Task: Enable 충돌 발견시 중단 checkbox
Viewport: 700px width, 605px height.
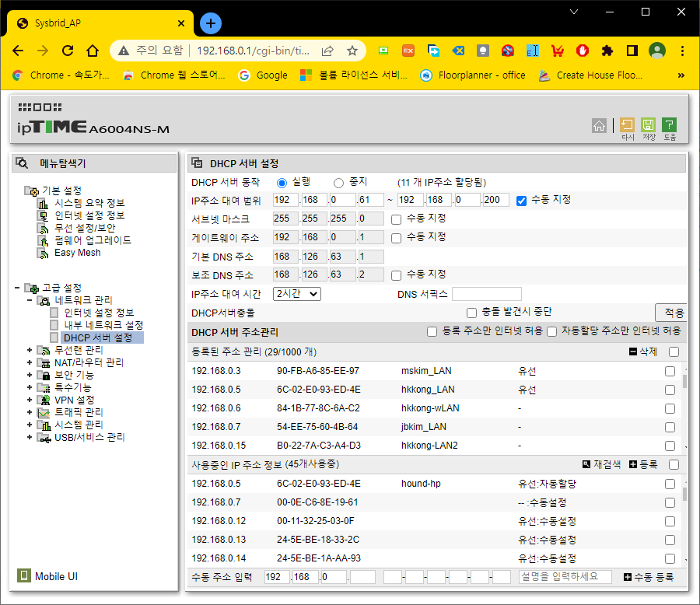Action: tap(471, 313)
